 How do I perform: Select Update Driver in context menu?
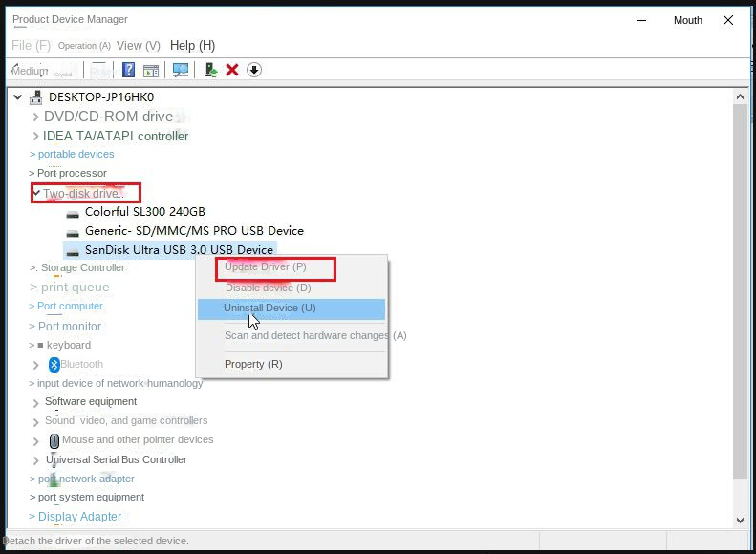pyautogui.click(x=266, y=267)
